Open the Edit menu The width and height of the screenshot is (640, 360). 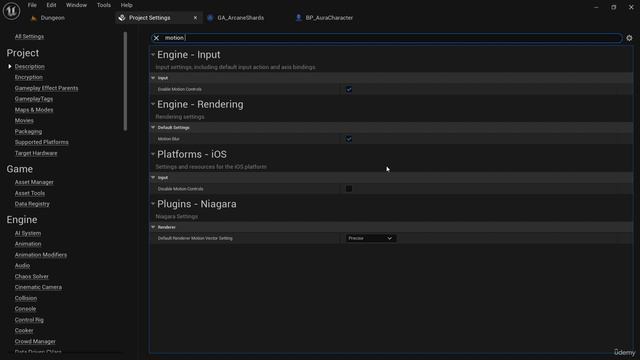51,5
